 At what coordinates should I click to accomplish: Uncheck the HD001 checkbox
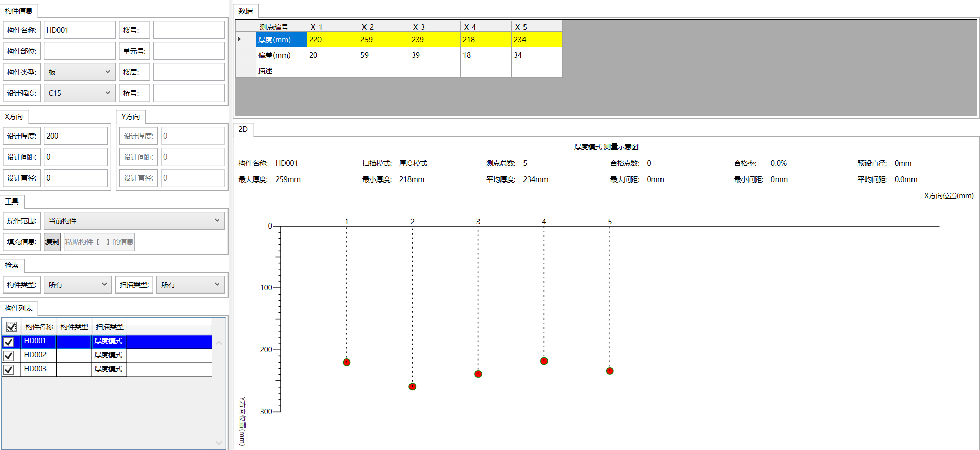[9, 342]
